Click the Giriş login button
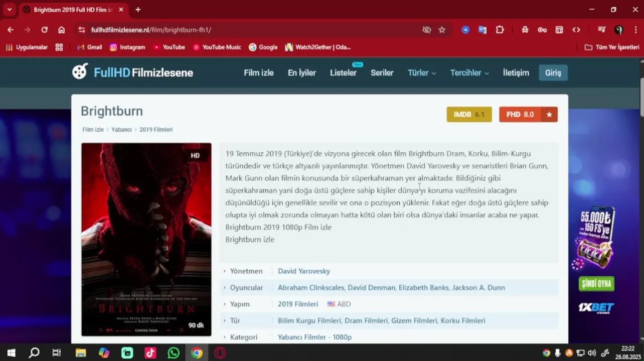This screenshot has height=361, width=644. [553, 73]
